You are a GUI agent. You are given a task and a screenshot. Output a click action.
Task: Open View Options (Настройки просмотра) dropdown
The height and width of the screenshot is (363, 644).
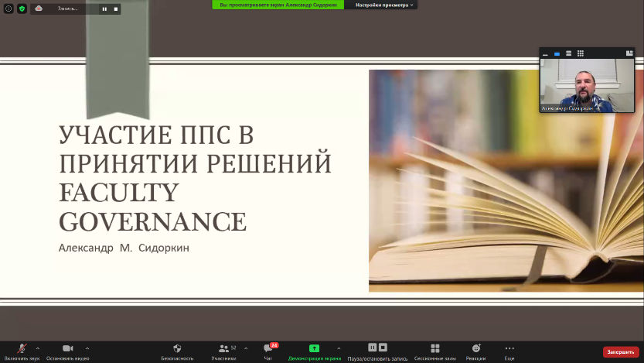(x=385, y=5)
